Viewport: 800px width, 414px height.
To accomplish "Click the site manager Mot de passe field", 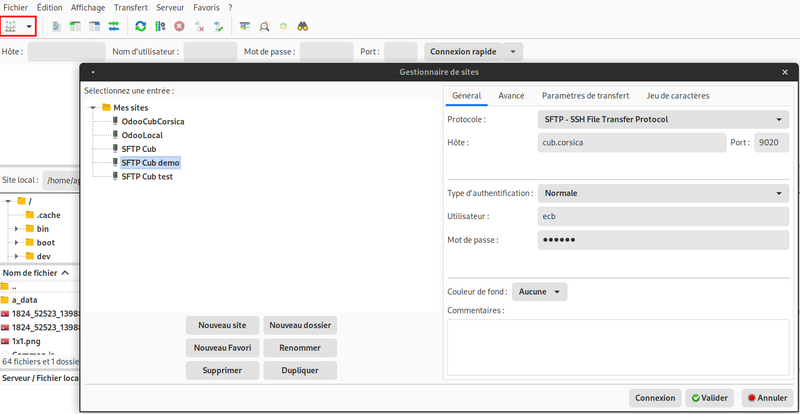I will pos(663,240).
